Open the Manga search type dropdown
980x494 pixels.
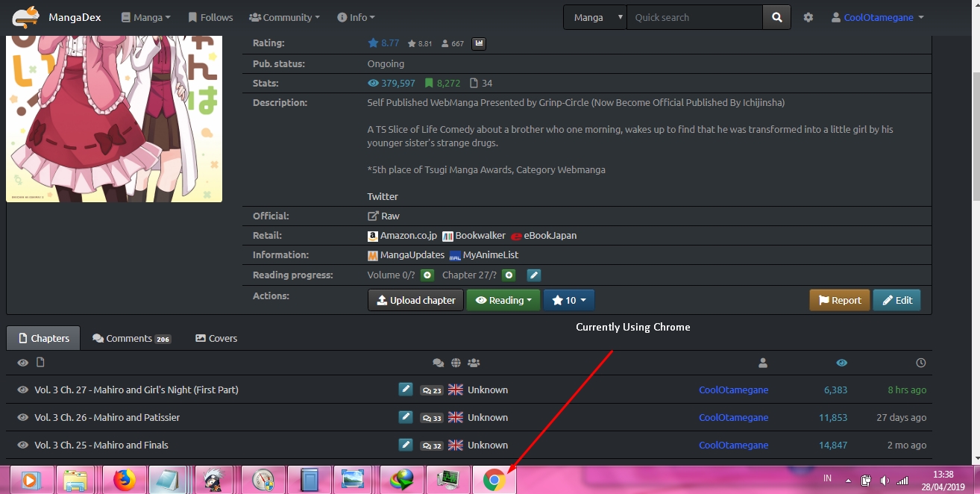(x=594, y=17)
